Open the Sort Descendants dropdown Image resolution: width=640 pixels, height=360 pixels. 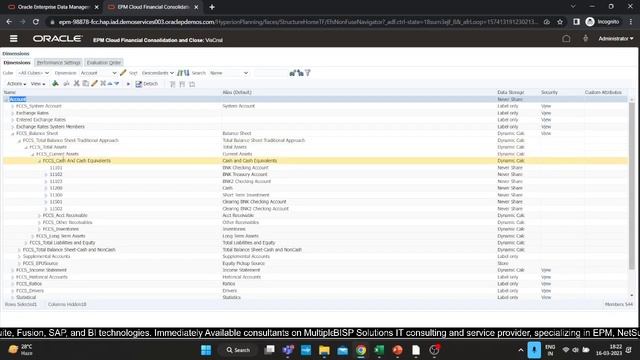(158, 73)
